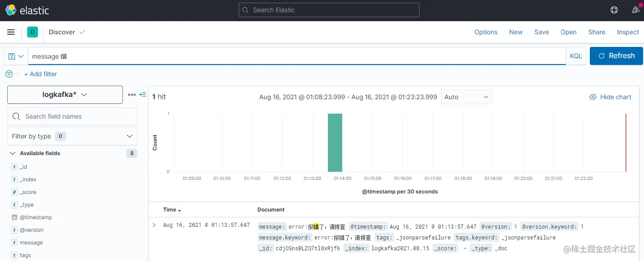The height and width of the screenshot is (262, 644).
Task: Click the green D space avatar
Action: (x=33, y=32)
